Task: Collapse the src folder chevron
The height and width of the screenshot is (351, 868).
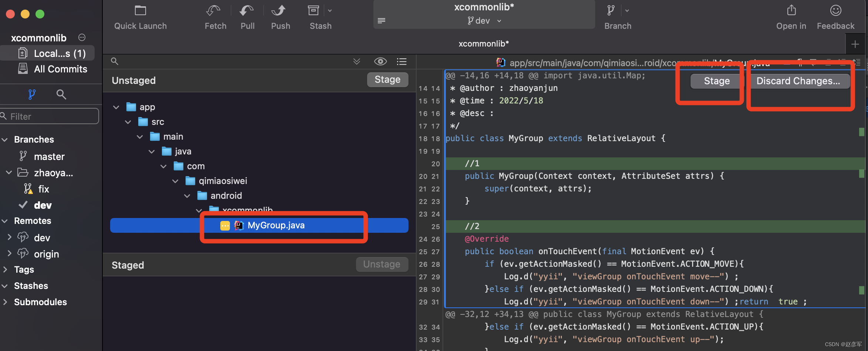Action: click(128, 122)
